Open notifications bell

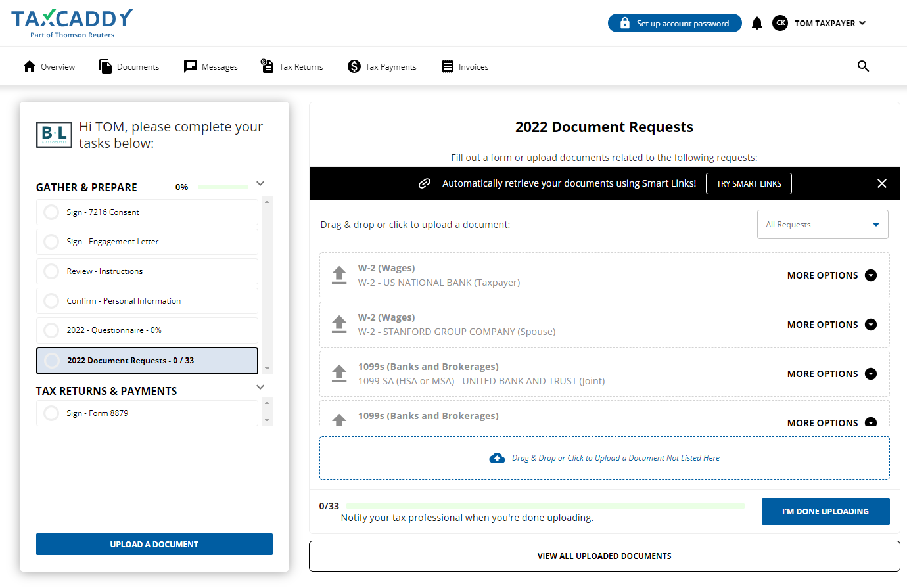757,23
